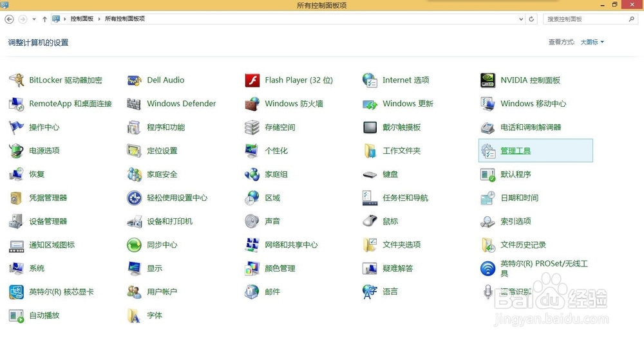Open the 字体 fonts folder icon
The image size is (644, 341).
135,315
